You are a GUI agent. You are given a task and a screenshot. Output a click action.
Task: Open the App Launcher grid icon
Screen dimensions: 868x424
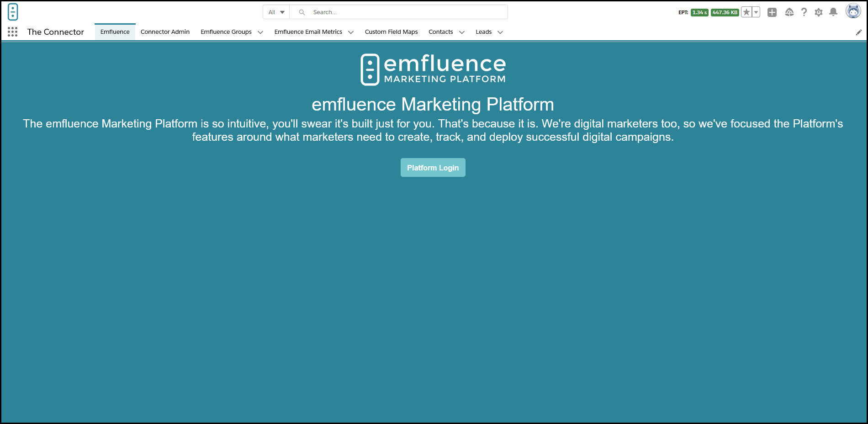[x=13, y=32]
